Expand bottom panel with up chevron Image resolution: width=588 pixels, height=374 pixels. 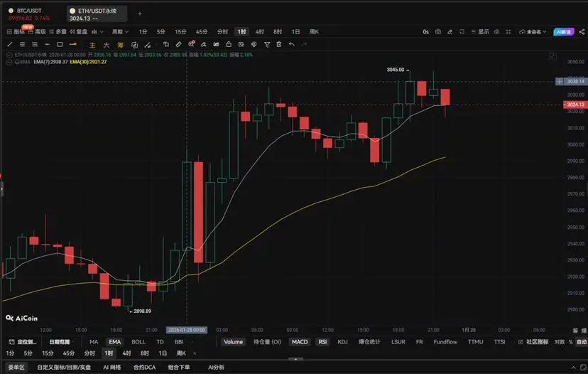[x=573, y=367]
